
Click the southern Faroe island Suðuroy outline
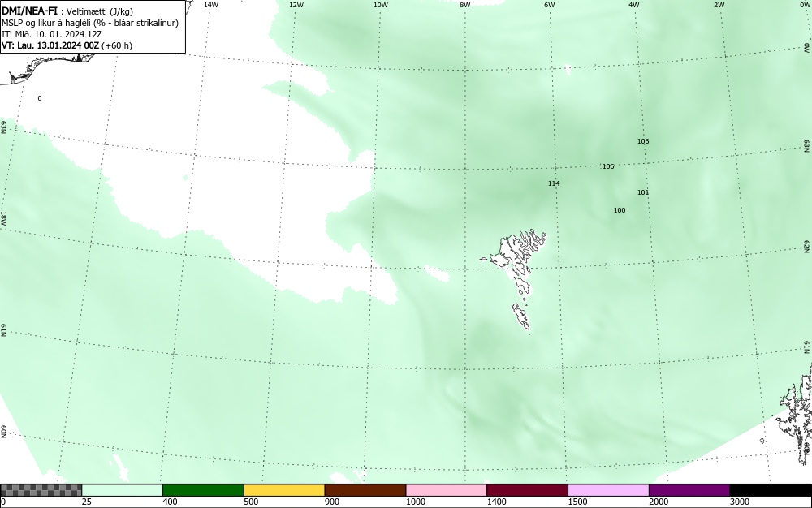coord(521,316)
